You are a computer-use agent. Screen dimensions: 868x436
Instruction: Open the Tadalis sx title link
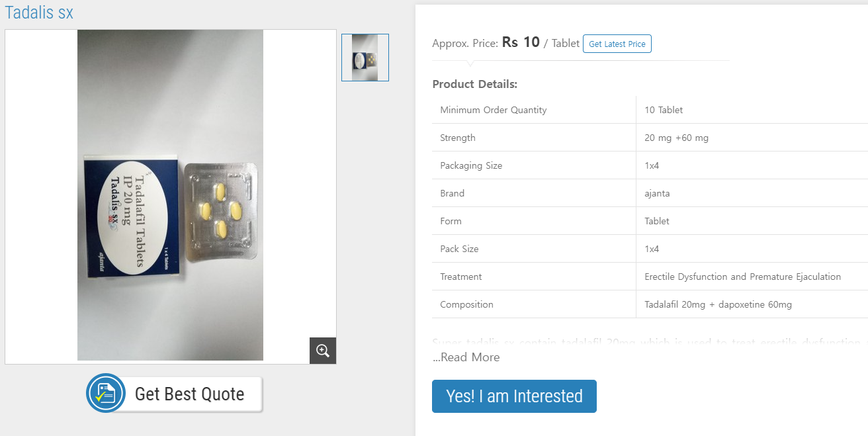pyautogui.click(x=39, y=12)
